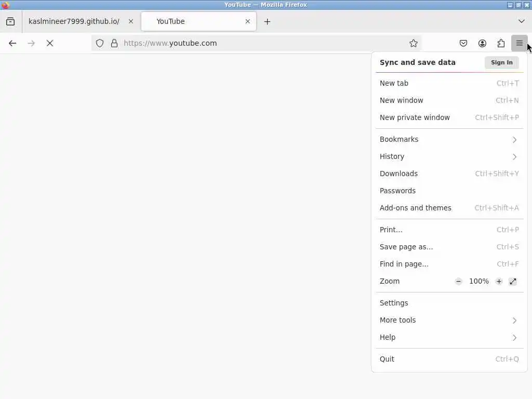Image resolution: width=532 pixels, height=399 pixels.
Task: Expand Help submenu
Action: (x=449, y=337)
